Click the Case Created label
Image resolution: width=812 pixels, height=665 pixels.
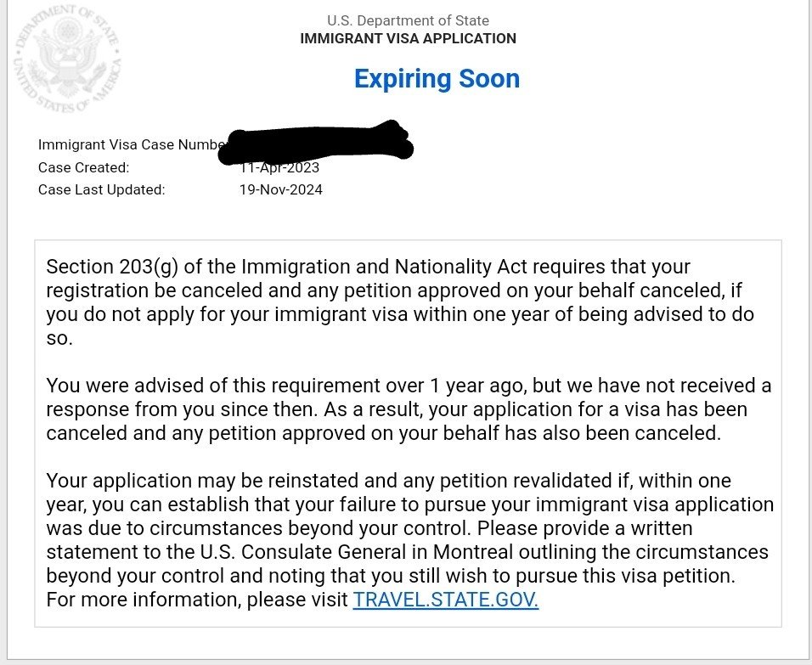[x=84, y=168]
